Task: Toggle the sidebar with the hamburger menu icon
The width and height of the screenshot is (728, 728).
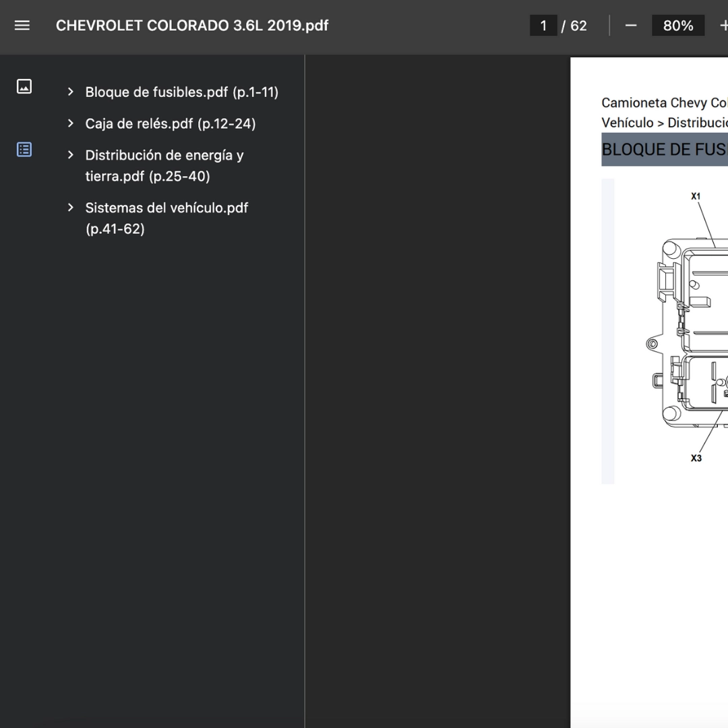Action: [x=22, y=26]
